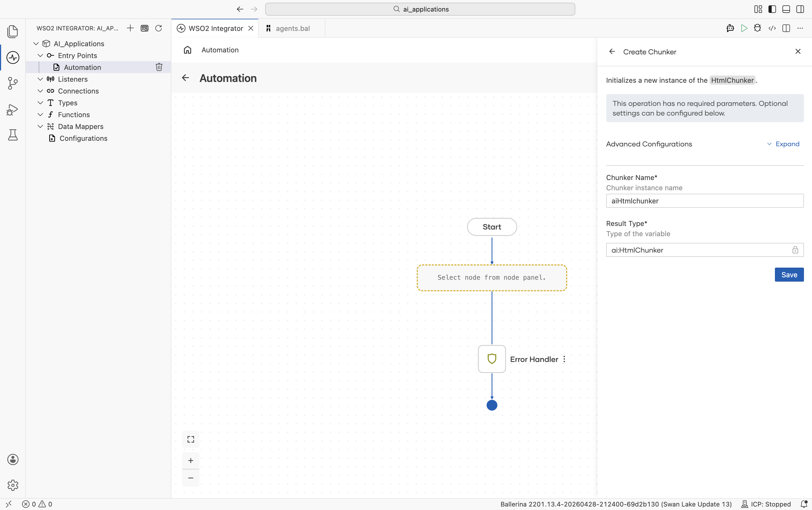
Task: Click the Select node from node panel placeholder
Action: click(492, 278)
